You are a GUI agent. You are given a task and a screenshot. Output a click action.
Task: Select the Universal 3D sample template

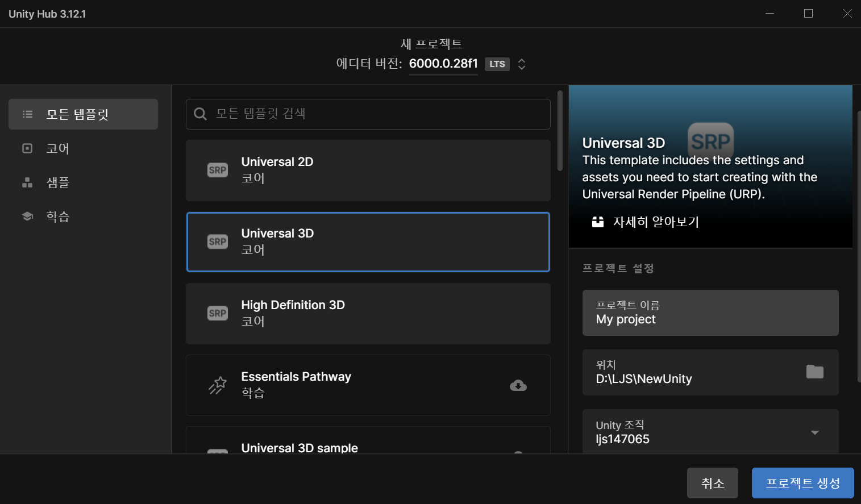(368, 440)
